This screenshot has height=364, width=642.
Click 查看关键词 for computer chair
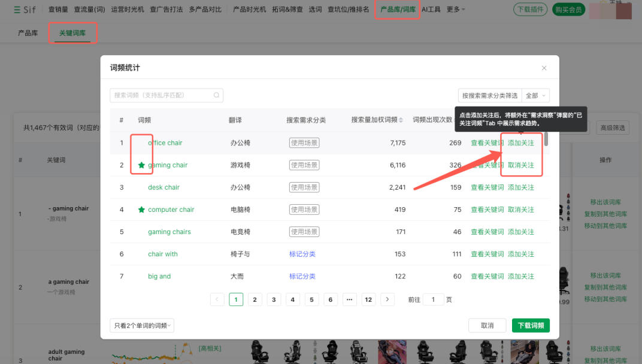487,210
